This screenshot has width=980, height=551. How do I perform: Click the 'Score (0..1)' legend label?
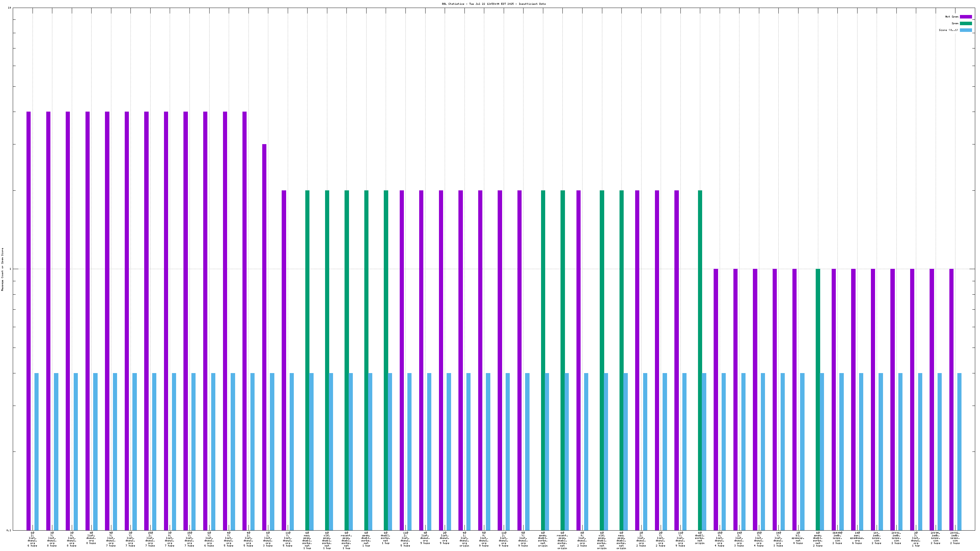948,30
